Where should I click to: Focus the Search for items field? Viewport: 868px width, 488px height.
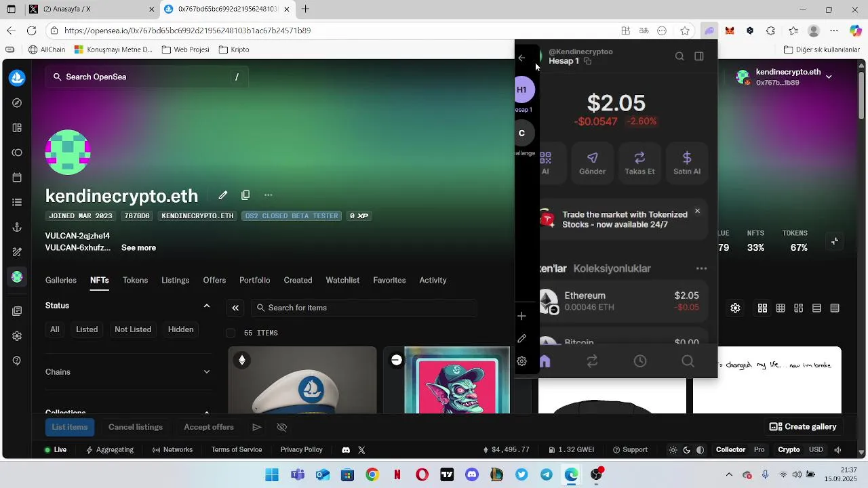pos(363,308)
